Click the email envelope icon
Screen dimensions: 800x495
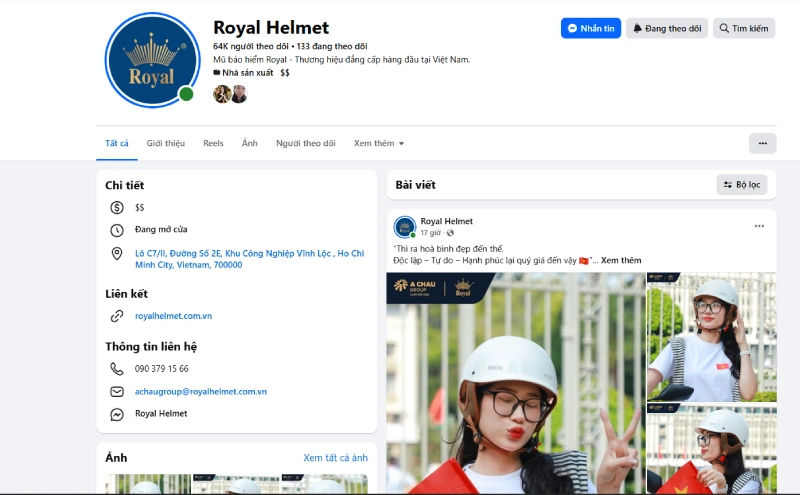(117, 392)
